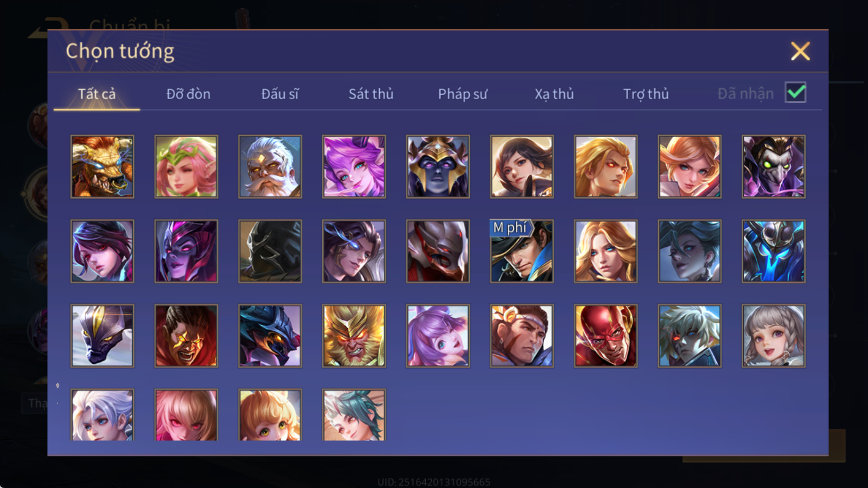Viewport: 868px width, 488px height.
Task: Pick the blue armored mech hero
Action: click(x=774, y=251)
